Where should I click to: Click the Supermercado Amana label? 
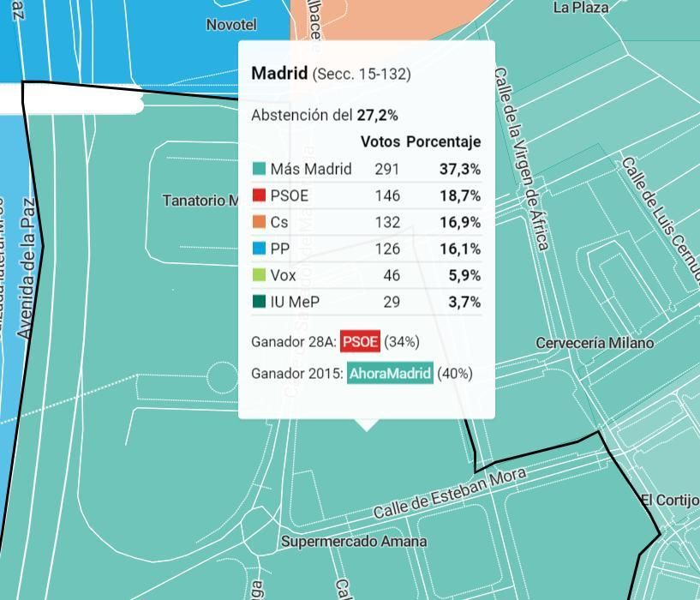click(355, 541)
